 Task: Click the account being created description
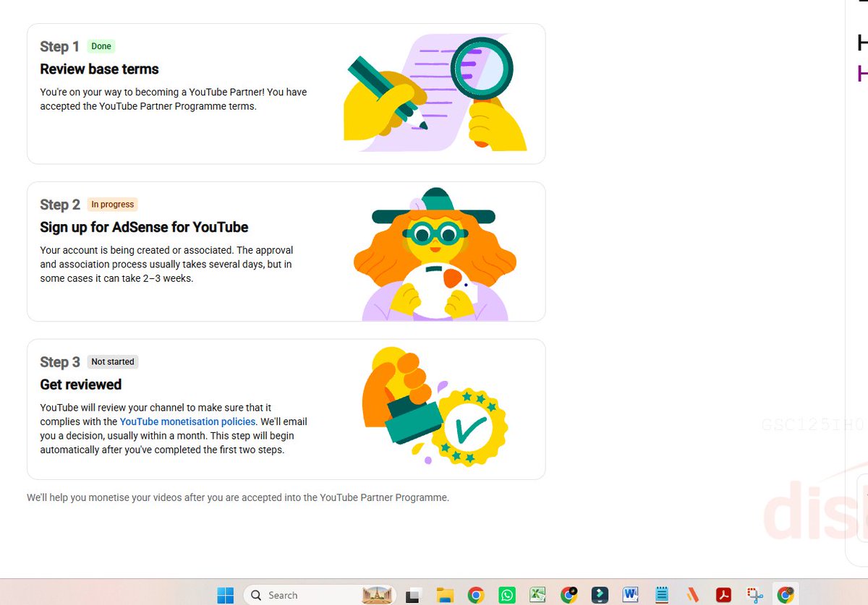166,264
